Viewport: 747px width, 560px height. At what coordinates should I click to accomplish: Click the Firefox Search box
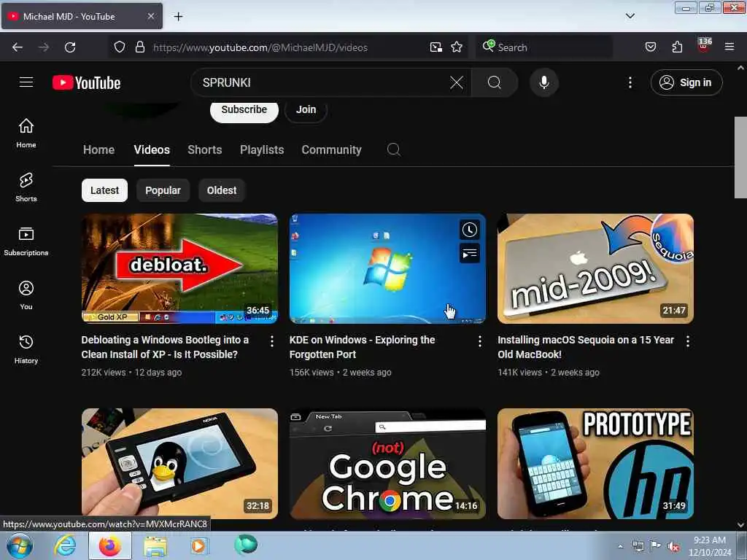[x=544, y=47]
